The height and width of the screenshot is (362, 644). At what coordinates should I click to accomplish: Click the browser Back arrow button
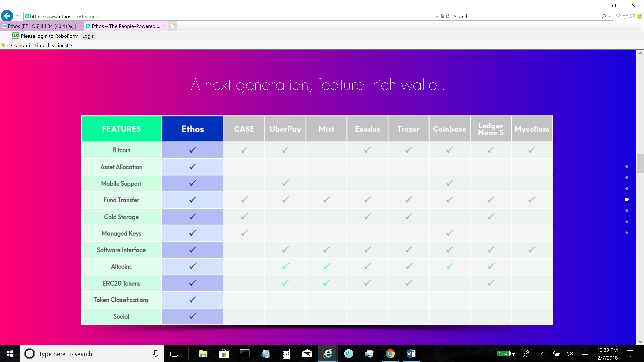(x=7, y=16)
